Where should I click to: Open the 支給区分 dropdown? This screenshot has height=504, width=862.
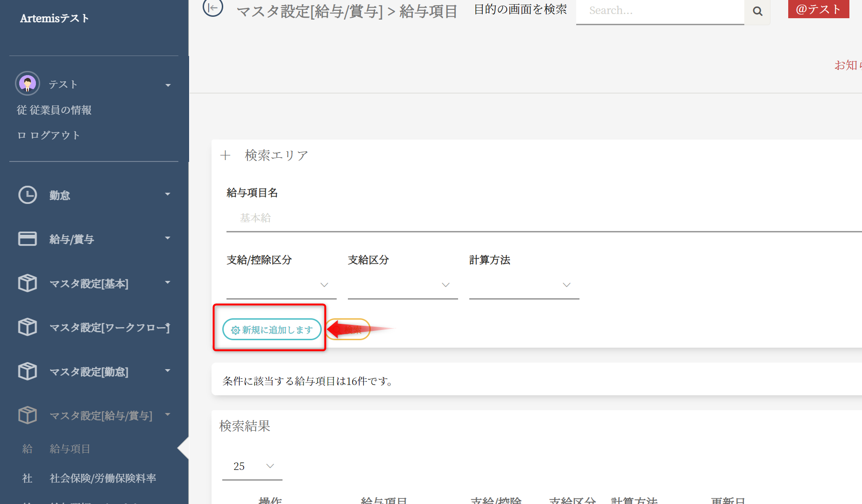[x=403, y=285]
